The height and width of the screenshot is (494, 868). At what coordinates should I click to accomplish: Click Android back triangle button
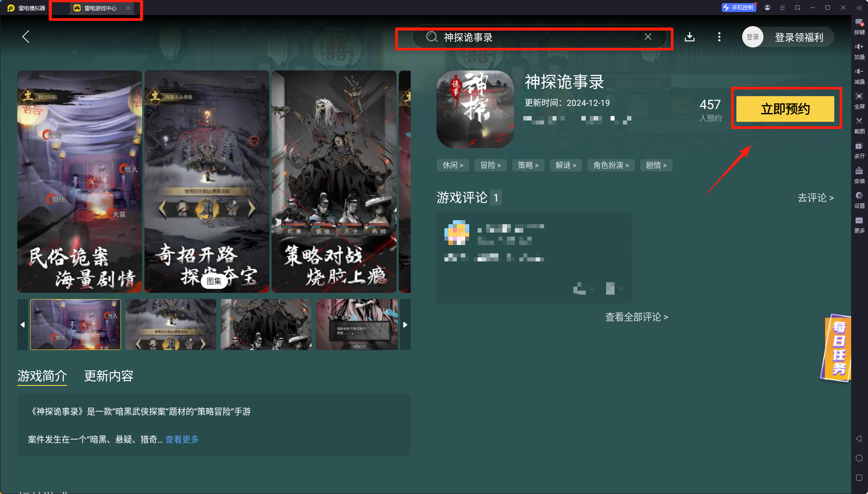point(859,439)
